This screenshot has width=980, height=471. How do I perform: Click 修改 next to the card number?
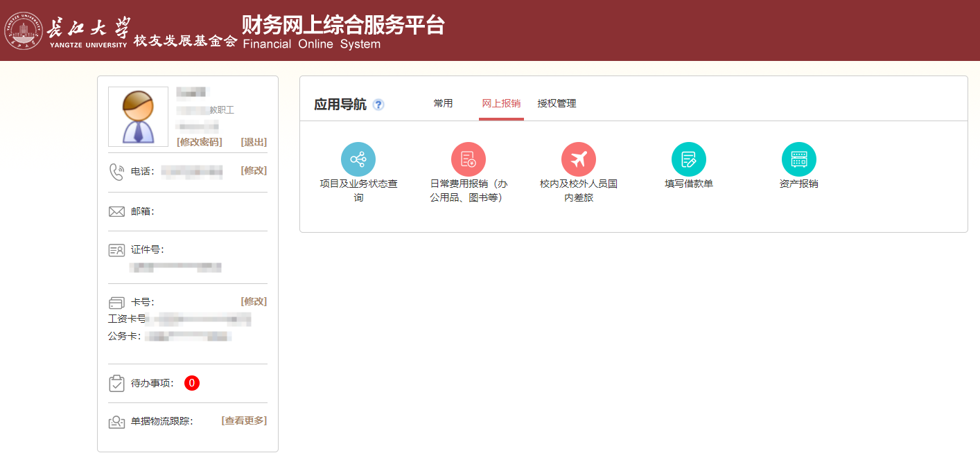point(254,301)
